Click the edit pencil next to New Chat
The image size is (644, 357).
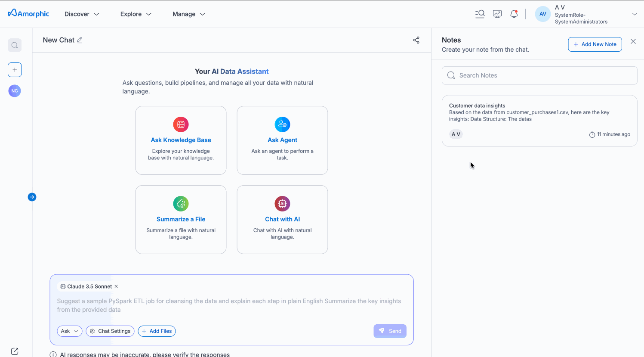[80, 40]
